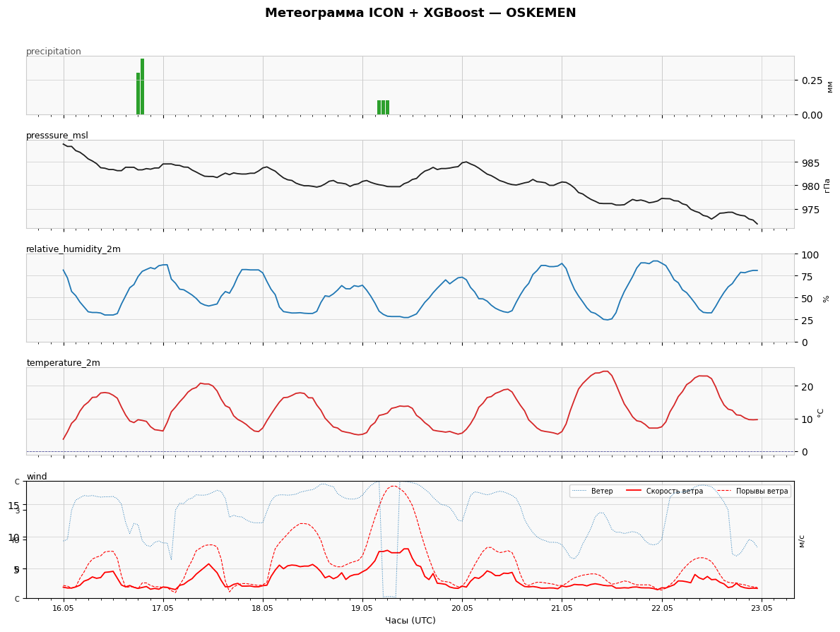The width and height of the screenshot is (840, 632).
Task: Click the 100 humidity axis tick
Action: [x=810, y=254]
